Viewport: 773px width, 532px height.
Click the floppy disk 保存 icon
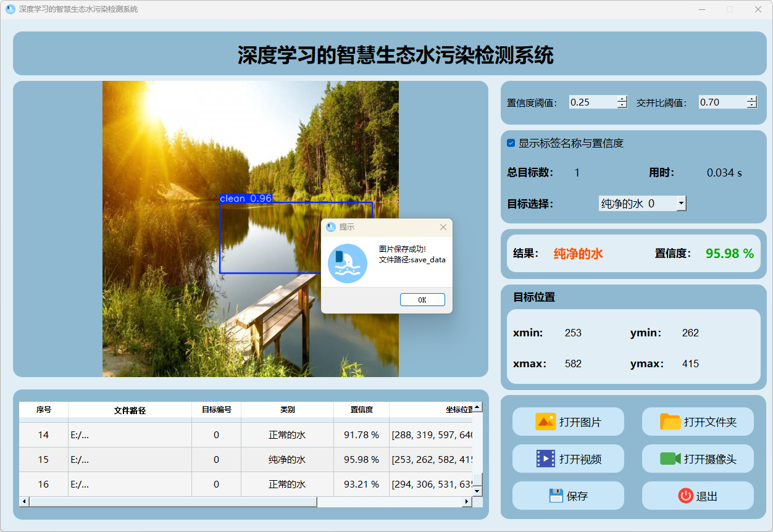pos(556,496)
